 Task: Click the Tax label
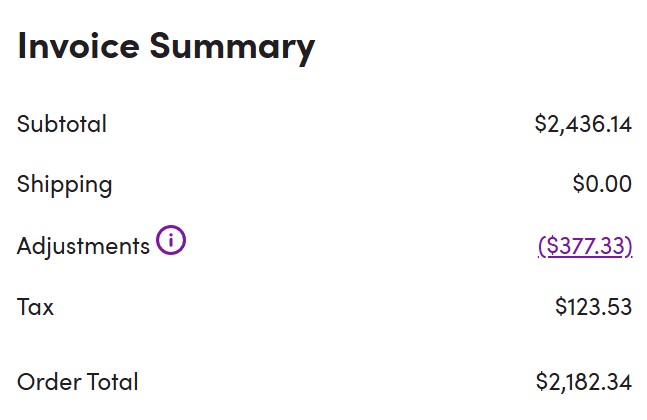pyautogui.click(x=35, y=307)
